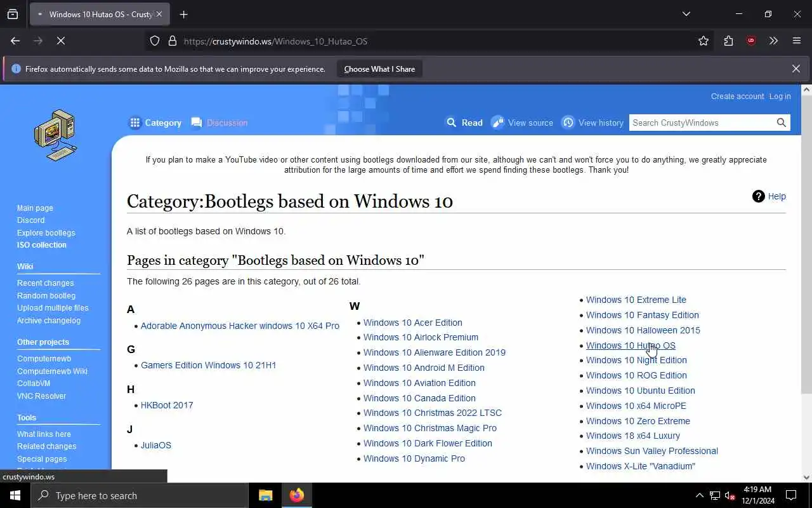This screenshot has width=812, height=508.
Task: Open Firefox recent browsing view icon
Action: tap(13, 14)
